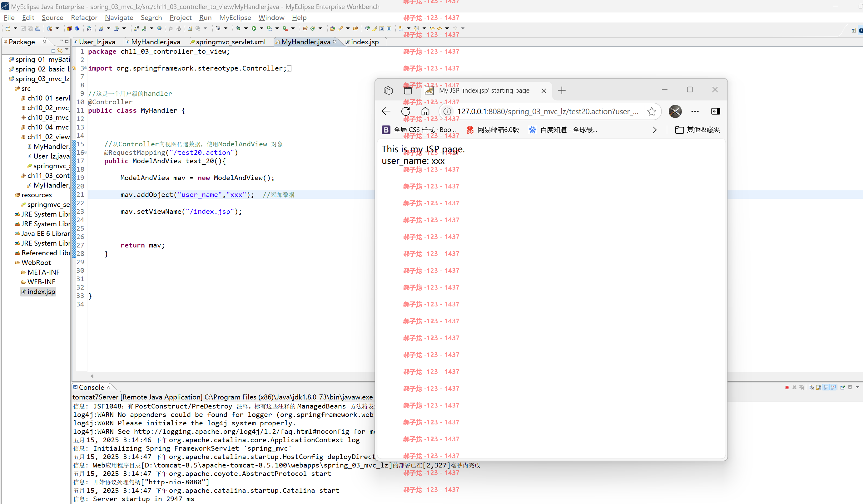The height and width of the screenshot is (504, 863).
Task: Click the Save toolbar icon
Action: click(x=23, y=28)
